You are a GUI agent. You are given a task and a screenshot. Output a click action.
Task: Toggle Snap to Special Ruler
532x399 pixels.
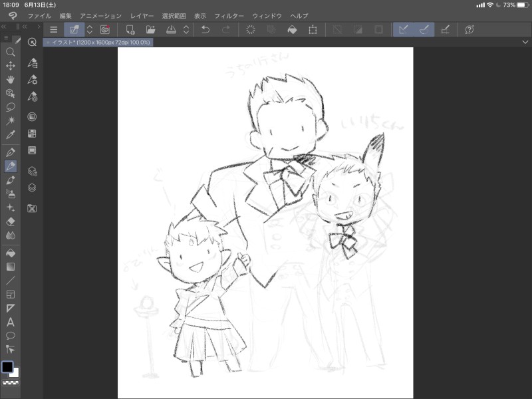click(424, 30)
